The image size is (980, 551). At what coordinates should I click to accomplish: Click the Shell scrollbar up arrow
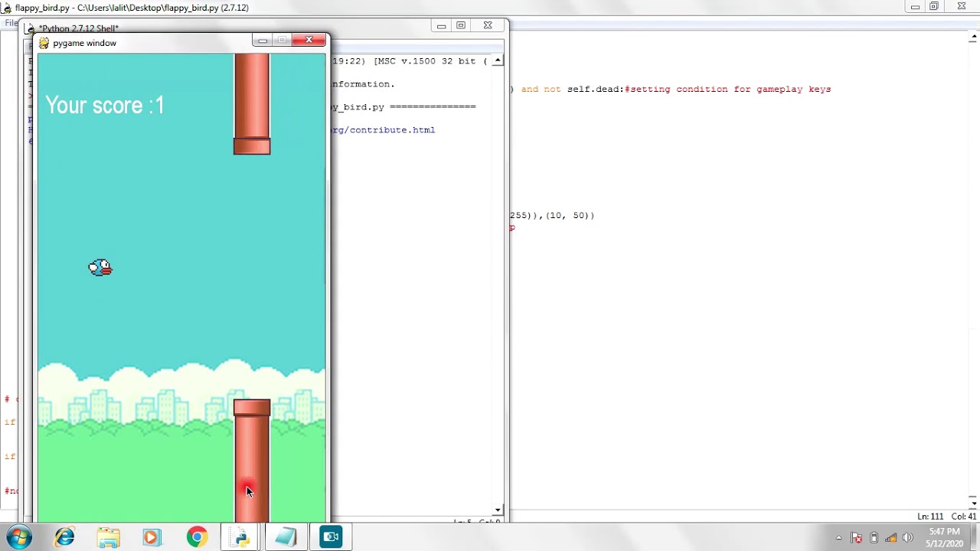[x=498, y=60]
